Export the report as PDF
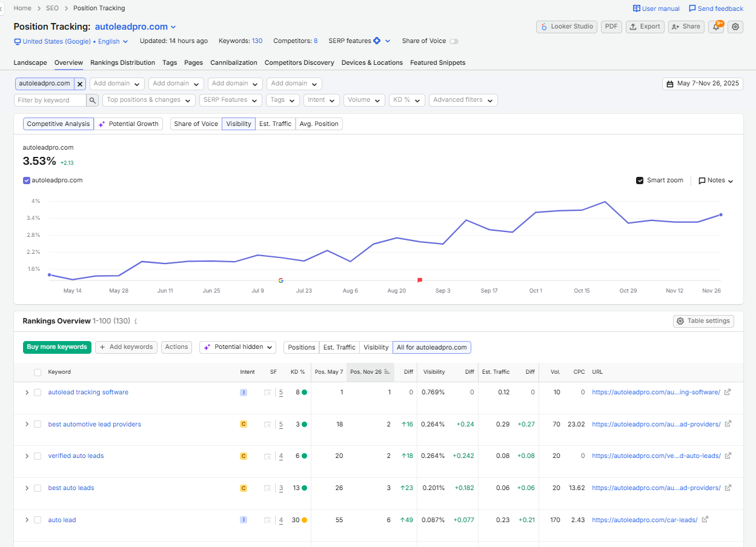The width and height of the screenshot is (756, 547). click(x=611, y=27)
